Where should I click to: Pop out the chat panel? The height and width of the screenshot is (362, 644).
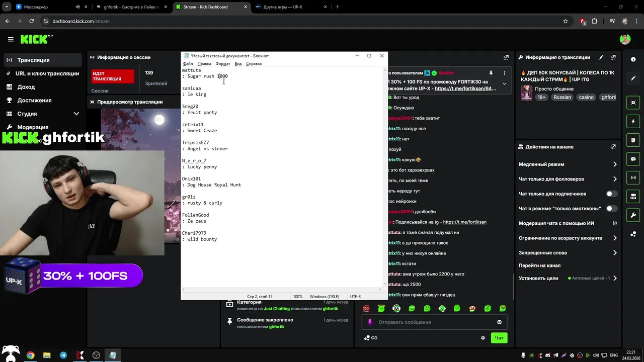click(x=506, y=57)
